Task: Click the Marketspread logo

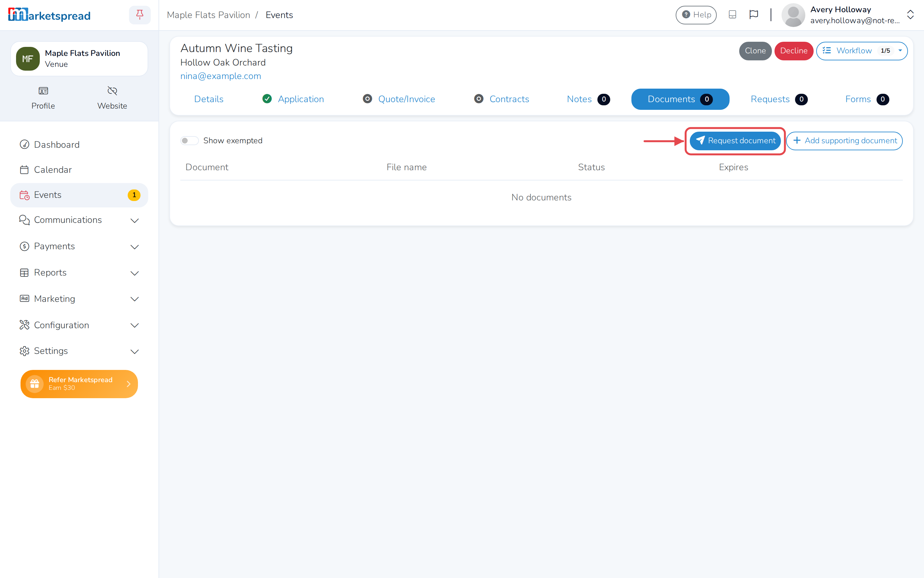Action: click(49, 15)
